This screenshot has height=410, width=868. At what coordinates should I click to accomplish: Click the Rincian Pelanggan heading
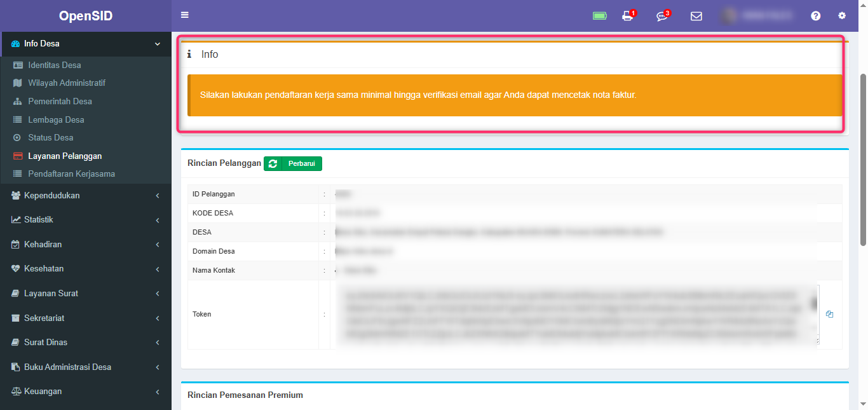coord(224,163)
